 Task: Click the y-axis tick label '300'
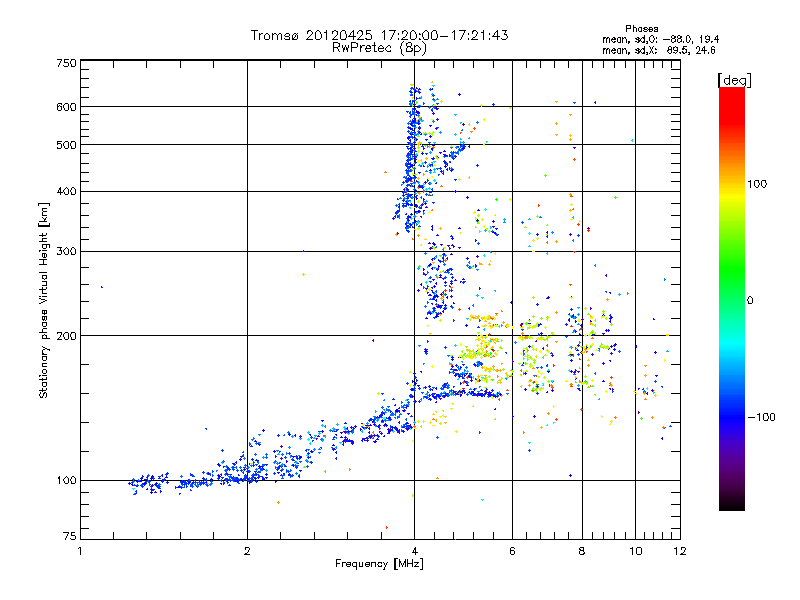(67, 252)
